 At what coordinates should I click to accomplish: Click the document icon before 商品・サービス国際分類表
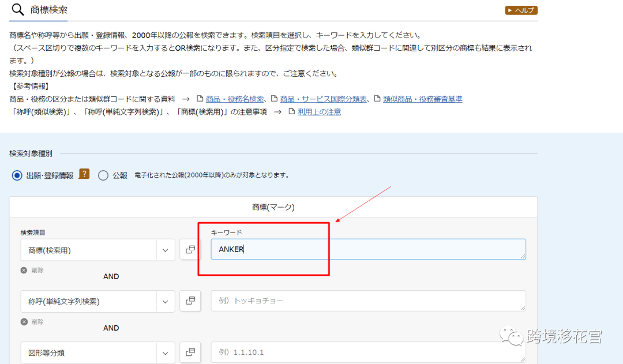tap(274, 99)
